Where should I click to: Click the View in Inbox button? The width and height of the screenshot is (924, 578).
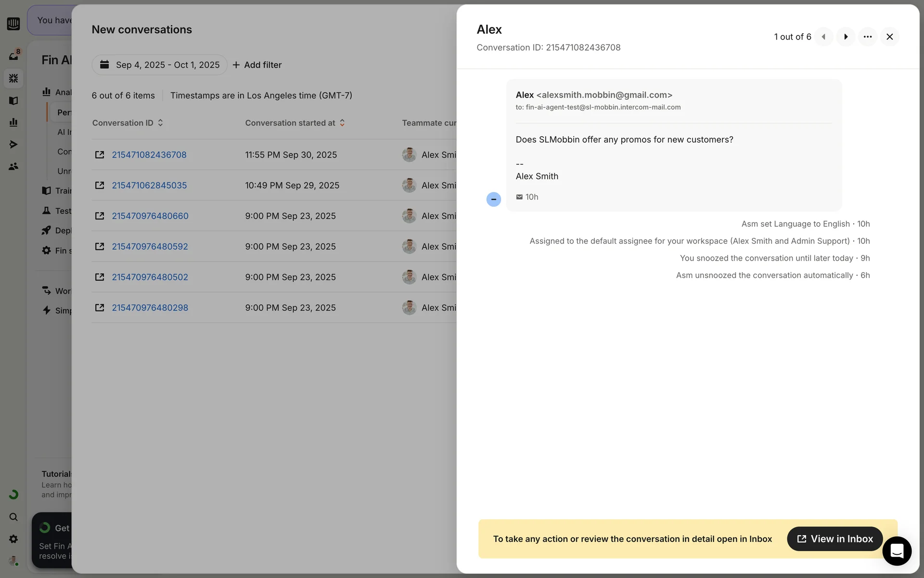click(834, 539)
